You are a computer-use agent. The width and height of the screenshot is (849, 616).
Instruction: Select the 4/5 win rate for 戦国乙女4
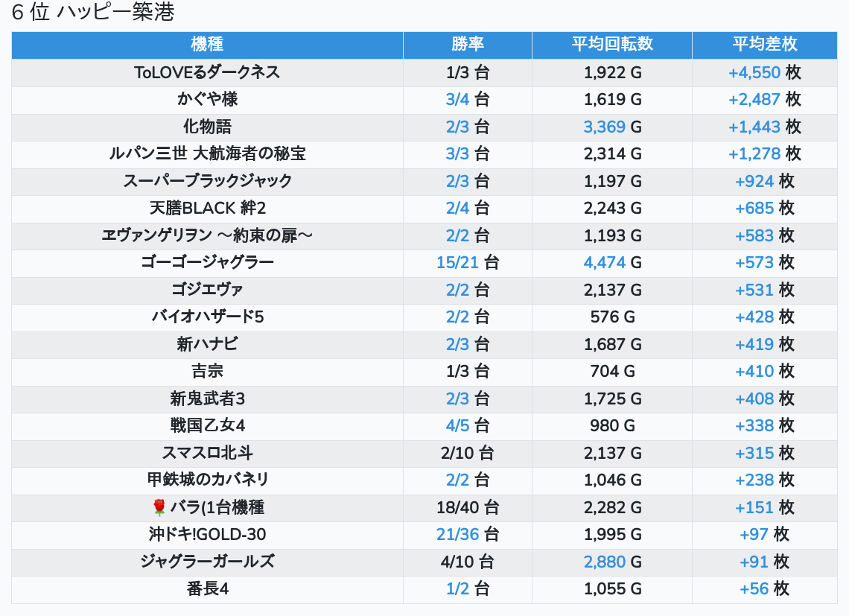pos(457,426)
